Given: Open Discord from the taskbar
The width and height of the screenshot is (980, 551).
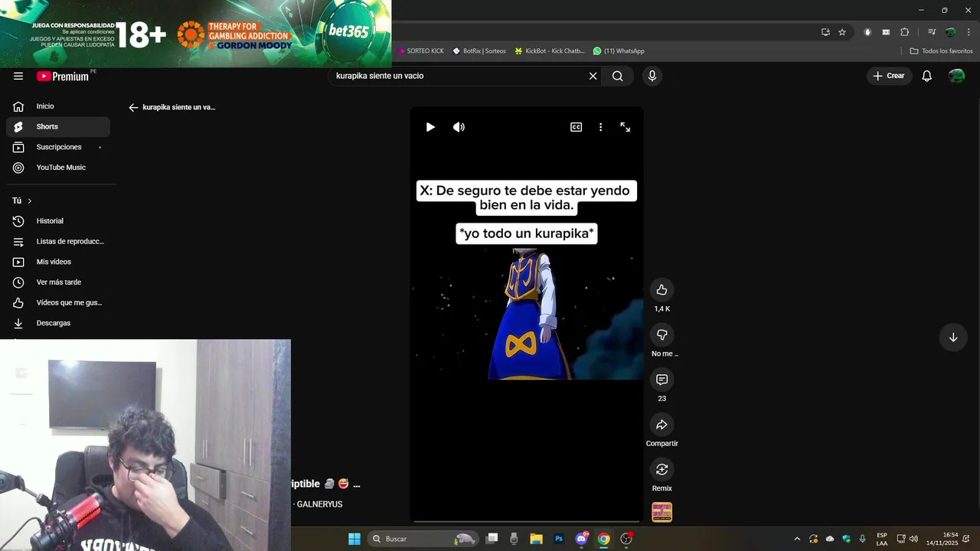Looking at the screenshot, I should coord(582,539).
